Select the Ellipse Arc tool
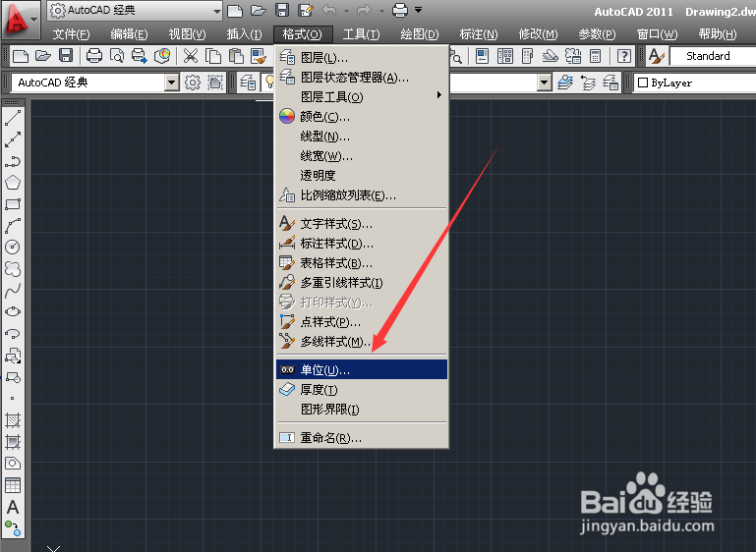Image resolution: width=756 pixels, height=552 pixels. [13, 333]
